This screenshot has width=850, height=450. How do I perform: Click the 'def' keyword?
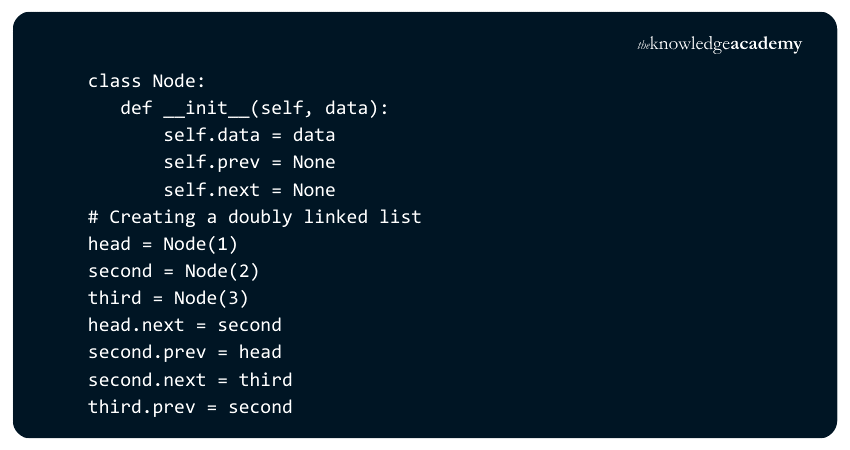pos(136,108)
